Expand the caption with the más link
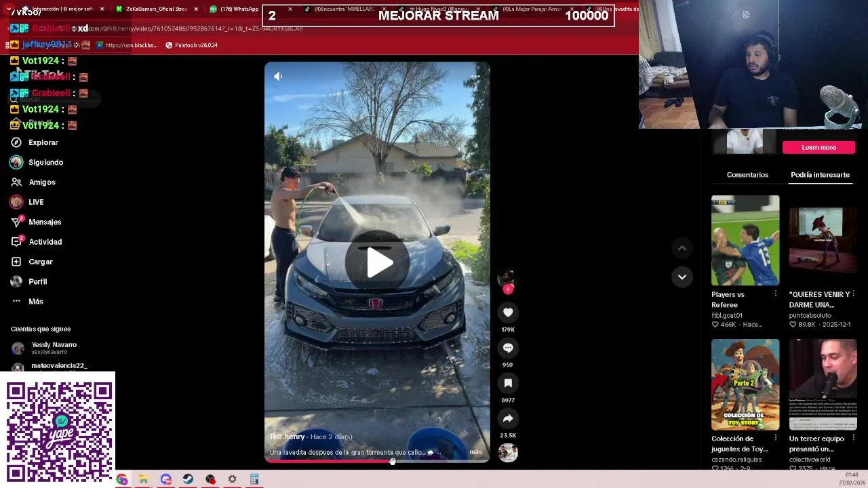This screenshot has height=488, width=868. [x=476, y=452]
